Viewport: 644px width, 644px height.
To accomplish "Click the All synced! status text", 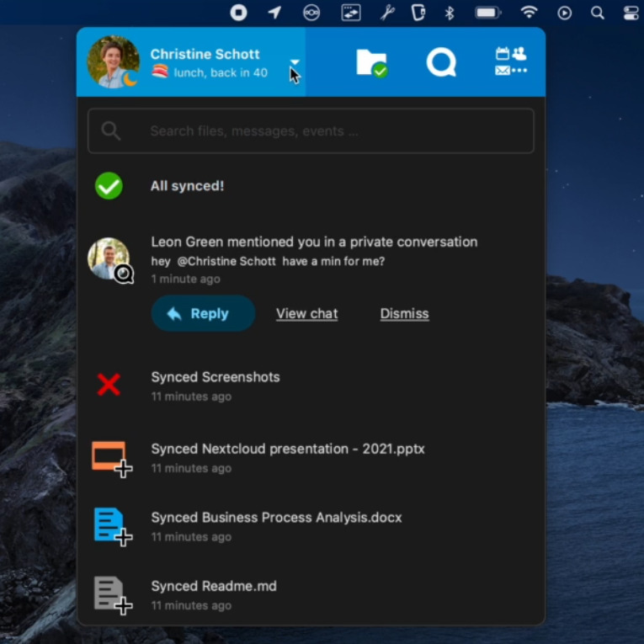I will 187,186.
